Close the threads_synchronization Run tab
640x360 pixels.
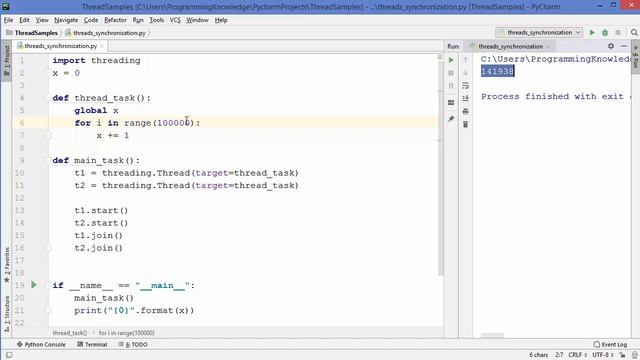[x=548, y=47]
